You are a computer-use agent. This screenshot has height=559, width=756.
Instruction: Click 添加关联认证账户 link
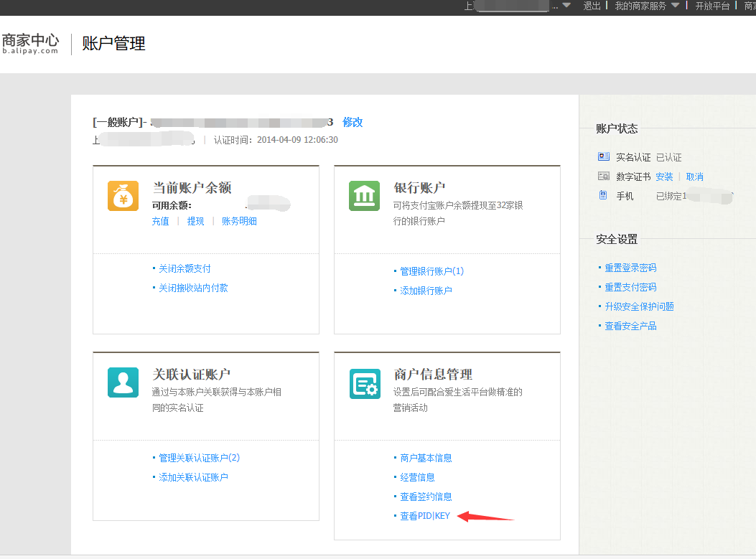click(x=193, y=477)
